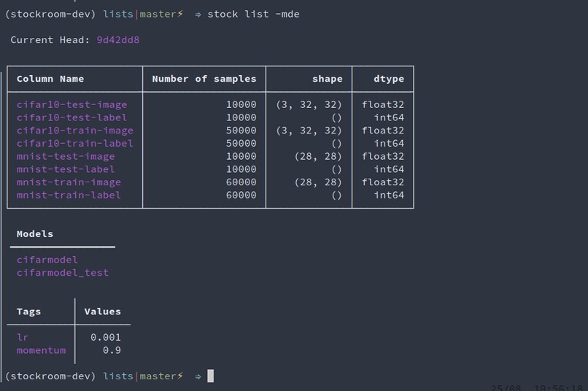Click sample count 50000 for cifar10-train-image
The width and height of the screenshot is (588, 391).
pos(241,131)
